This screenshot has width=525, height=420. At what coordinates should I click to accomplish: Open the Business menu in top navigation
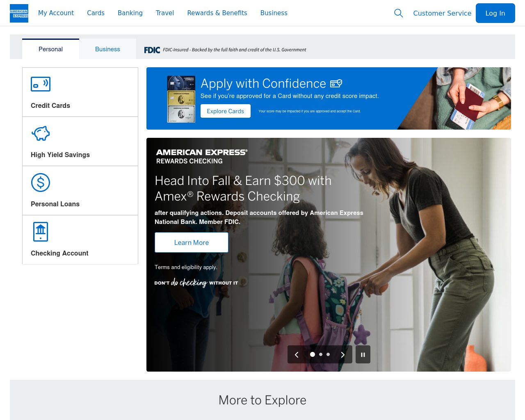point(274,13)
